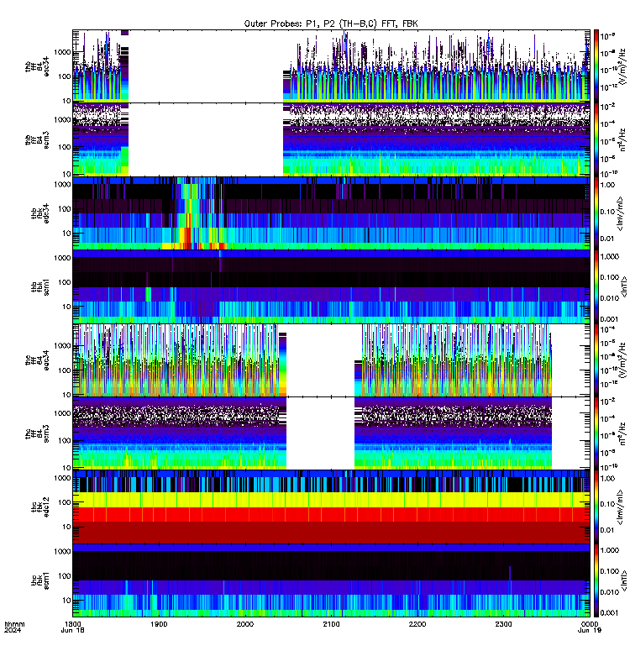Click the color bar of the thb fbk scm1 panel
This screenshot has width=630, height=672.
point(596,286)
